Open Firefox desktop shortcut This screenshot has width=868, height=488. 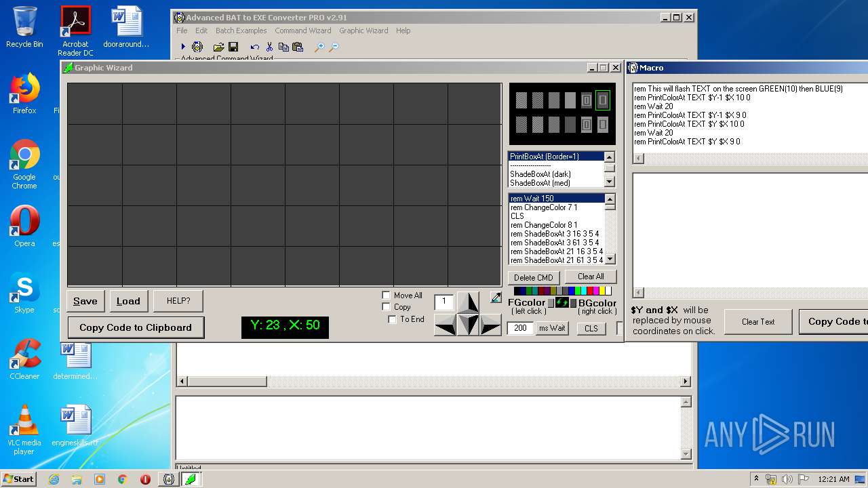(24, 94)
